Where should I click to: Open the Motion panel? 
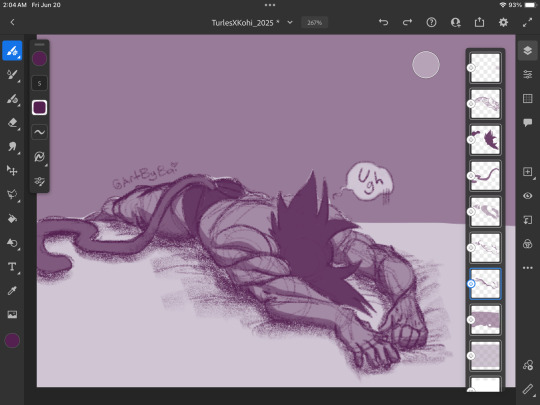[x=527, y=365]
